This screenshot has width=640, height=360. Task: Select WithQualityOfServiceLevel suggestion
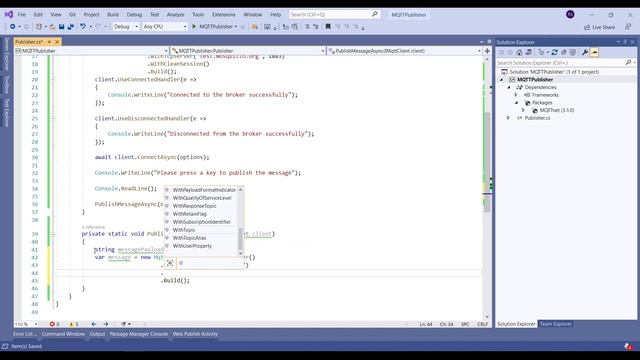(202, 198)
